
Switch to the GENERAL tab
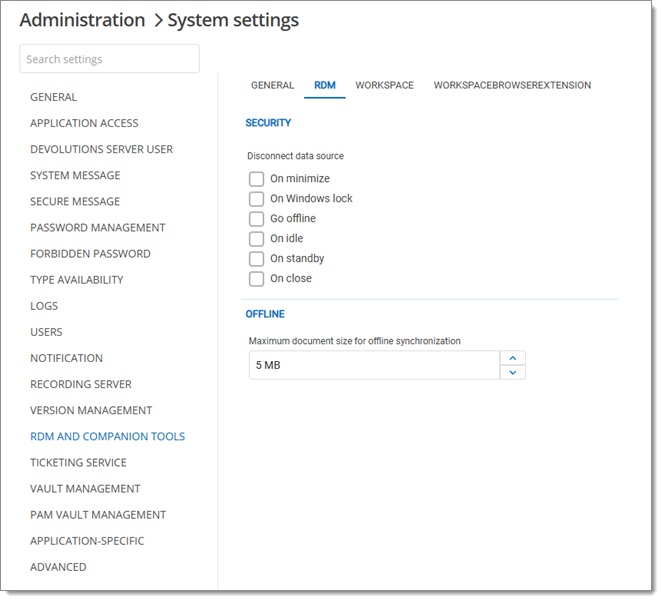click(x=272, y=86)
